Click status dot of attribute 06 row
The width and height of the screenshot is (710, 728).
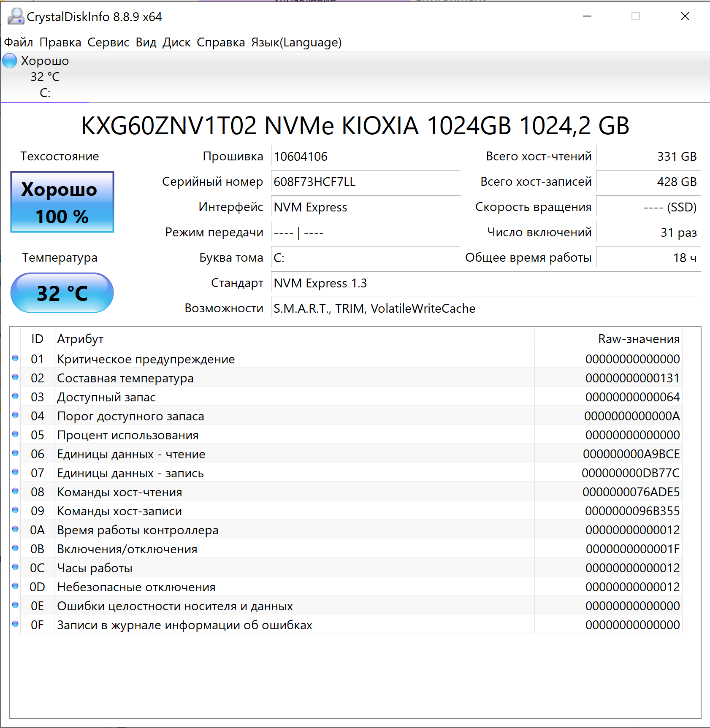point(15,453)
